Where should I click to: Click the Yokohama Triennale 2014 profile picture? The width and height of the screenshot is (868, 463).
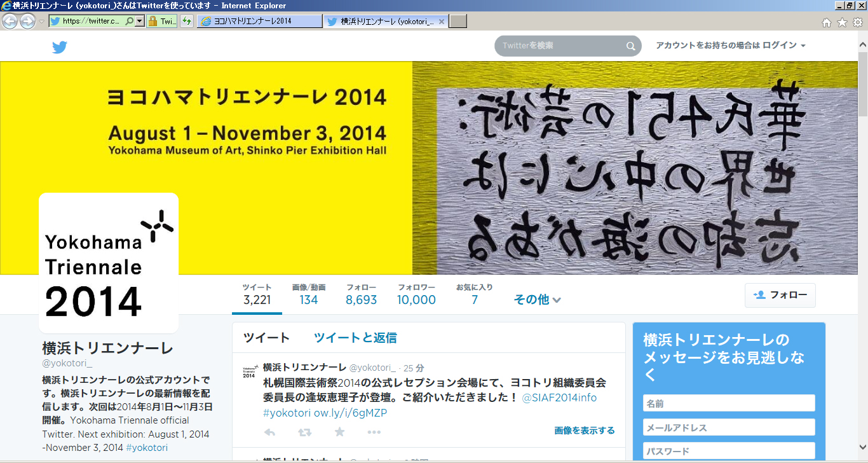coord(109,263)
